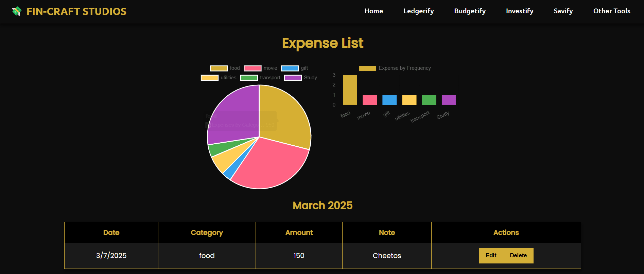
Task: Click the Date column header
Action: 111,232
